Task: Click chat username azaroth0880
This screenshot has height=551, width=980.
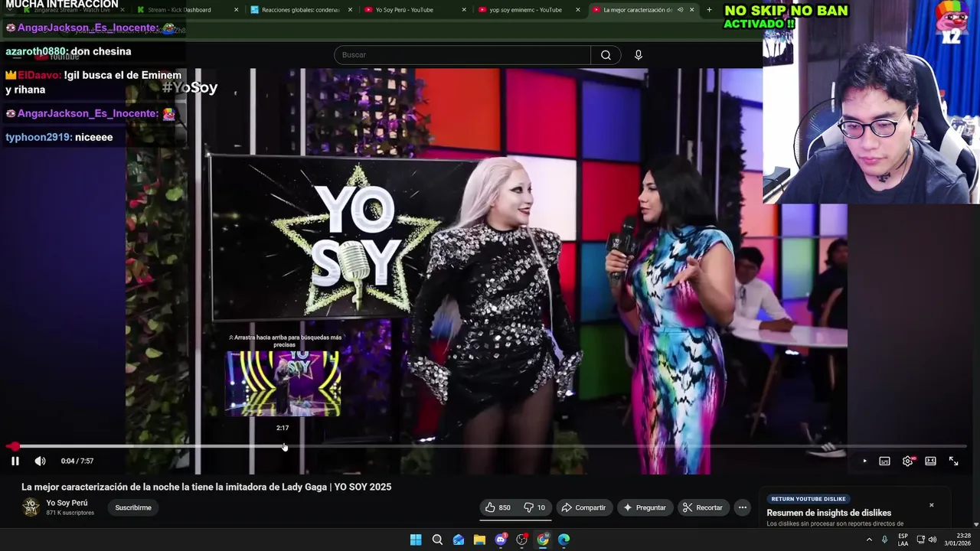Action: pyautogui.click(x=36, y=51)
